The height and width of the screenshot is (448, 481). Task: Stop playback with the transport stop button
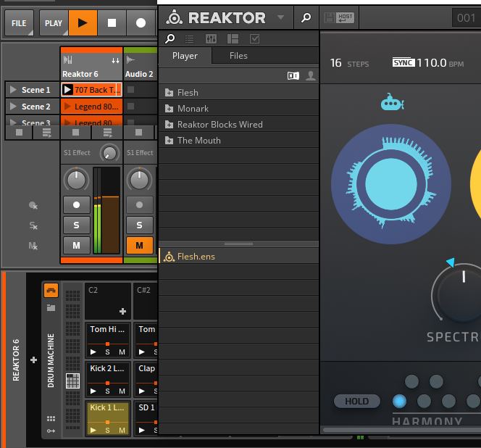[x=112, y=22]
